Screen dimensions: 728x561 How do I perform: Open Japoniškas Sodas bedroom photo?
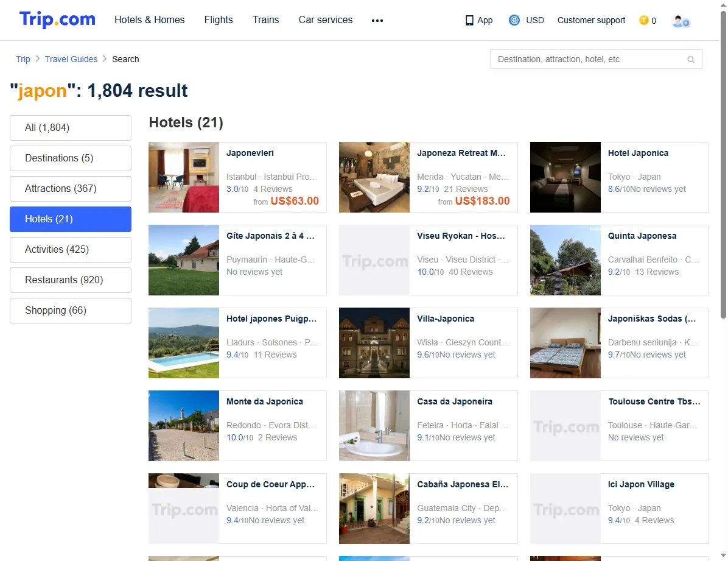coord(565,342)
